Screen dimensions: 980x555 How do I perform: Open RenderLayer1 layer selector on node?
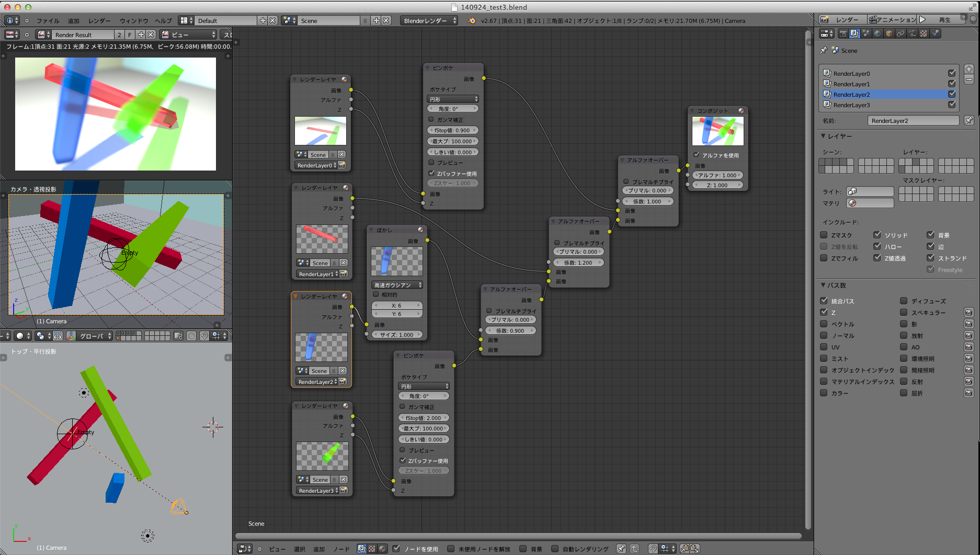pos(318,274)
